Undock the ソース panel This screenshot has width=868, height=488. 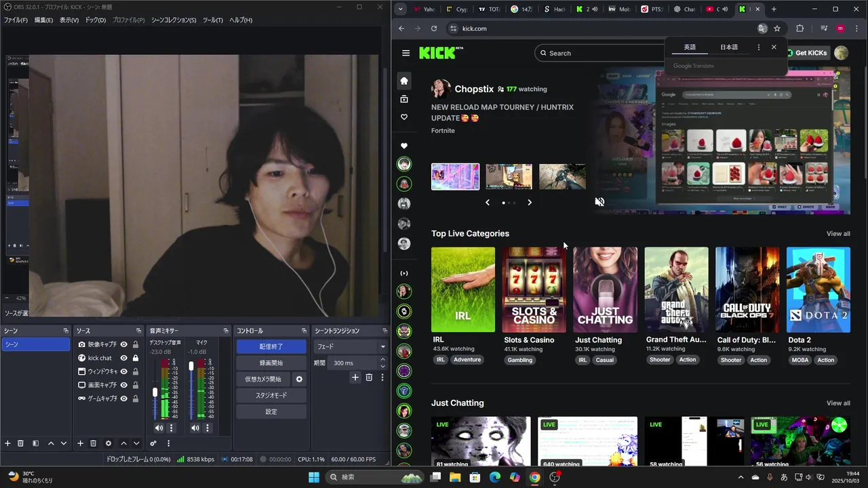click(139, 331)
